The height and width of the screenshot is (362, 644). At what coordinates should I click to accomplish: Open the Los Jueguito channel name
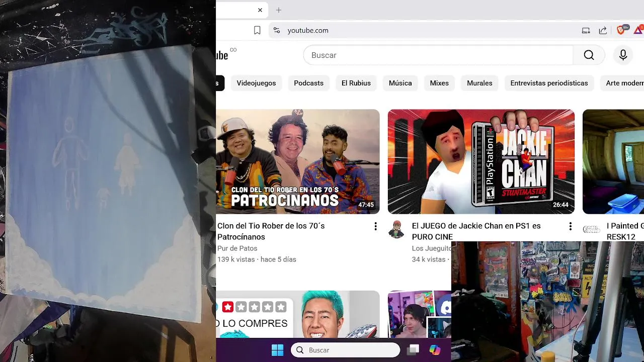pos(431,248)
